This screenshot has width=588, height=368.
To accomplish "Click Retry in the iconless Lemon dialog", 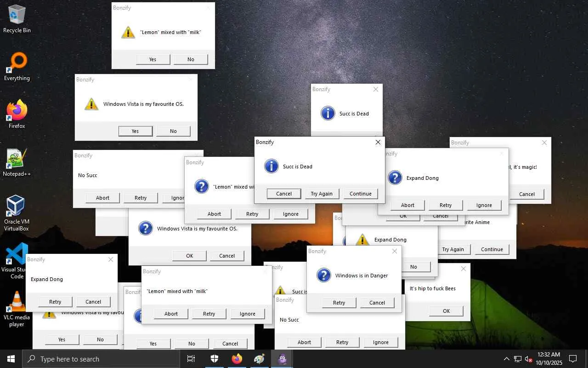I will pyautogui.click(x=209, y=314).
